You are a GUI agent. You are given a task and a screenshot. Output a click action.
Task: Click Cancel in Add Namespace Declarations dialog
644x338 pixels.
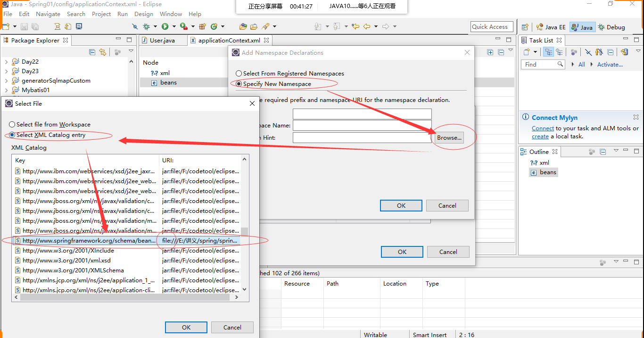pyautogui.click(x=447, y=205)
